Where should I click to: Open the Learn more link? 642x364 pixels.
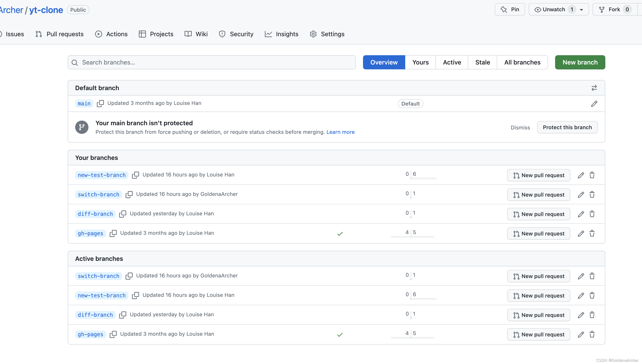(340, 132)
